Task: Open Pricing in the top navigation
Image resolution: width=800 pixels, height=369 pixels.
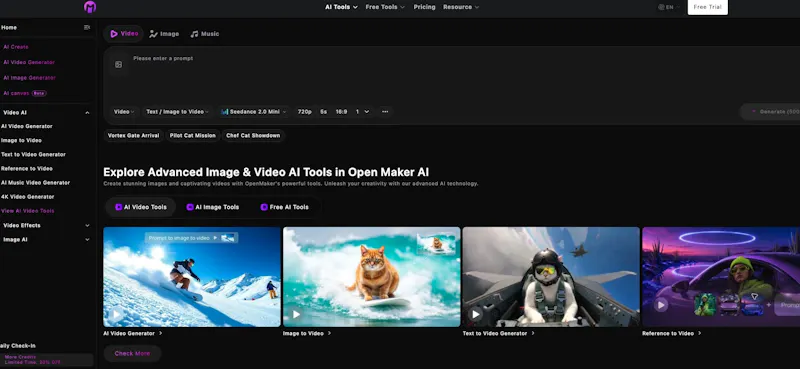Action: click(424, 7)
